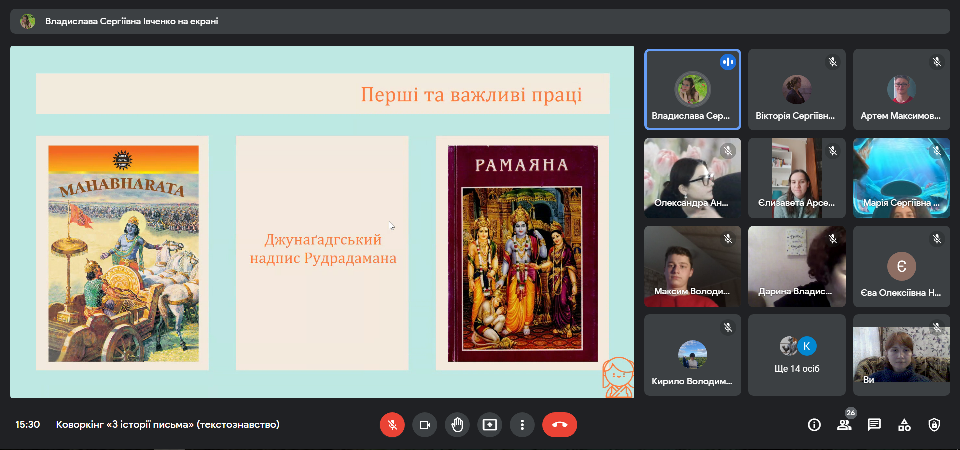Open the chat panel with everyone
This screenshot has height=450, width=960.
[874, 424]
